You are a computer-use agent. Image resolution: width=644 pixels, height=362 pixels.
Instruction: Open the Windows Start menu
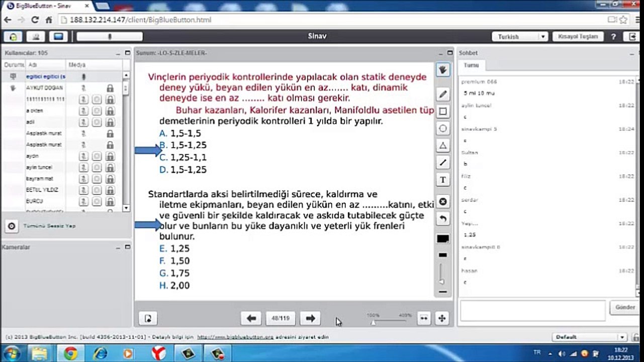pyautogui.click(x=11, y=353)
